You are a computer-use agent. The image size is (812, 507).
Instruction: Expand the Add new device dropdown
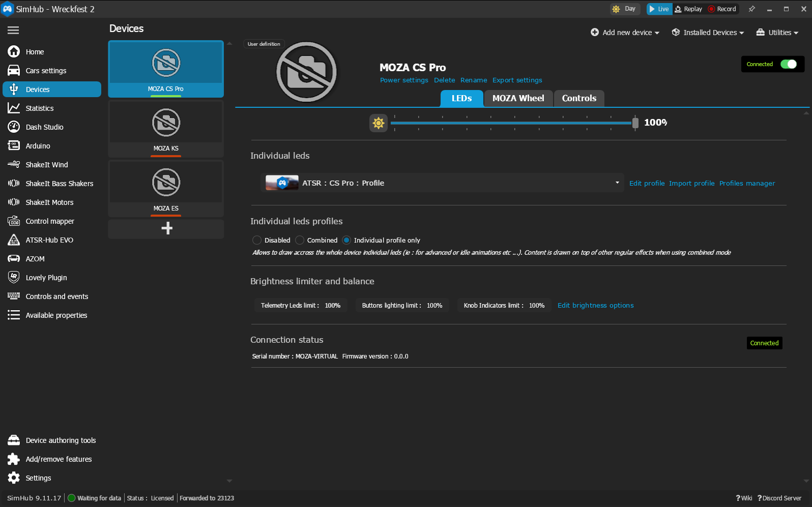[x=625, y=33]
